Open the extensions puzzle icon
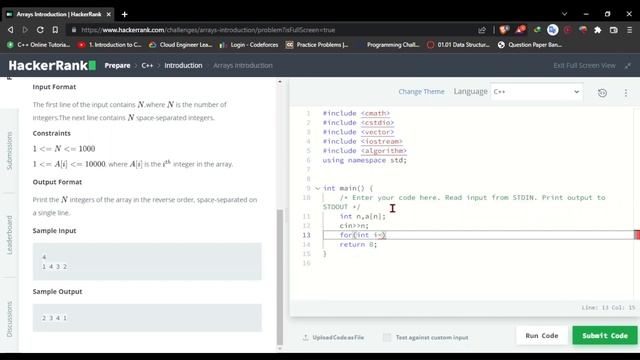 (598, 30)
